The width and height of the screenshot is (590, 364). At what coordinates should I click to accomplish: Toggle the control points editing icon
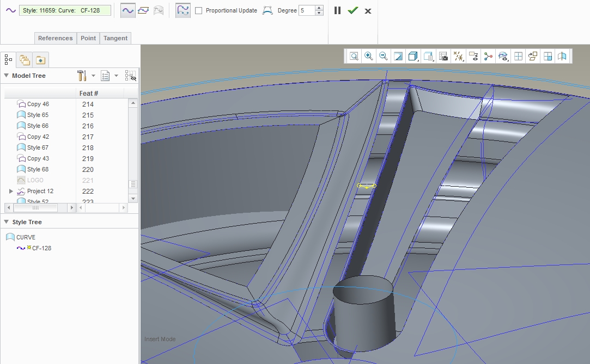(183, 10)
